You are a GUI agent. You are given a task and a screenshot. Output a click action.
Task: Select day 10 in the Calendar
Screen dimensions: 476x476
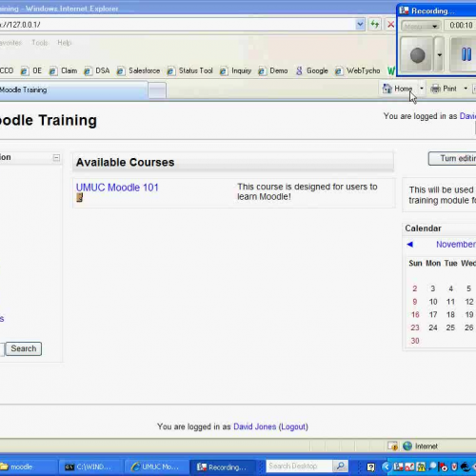point(433,302)
